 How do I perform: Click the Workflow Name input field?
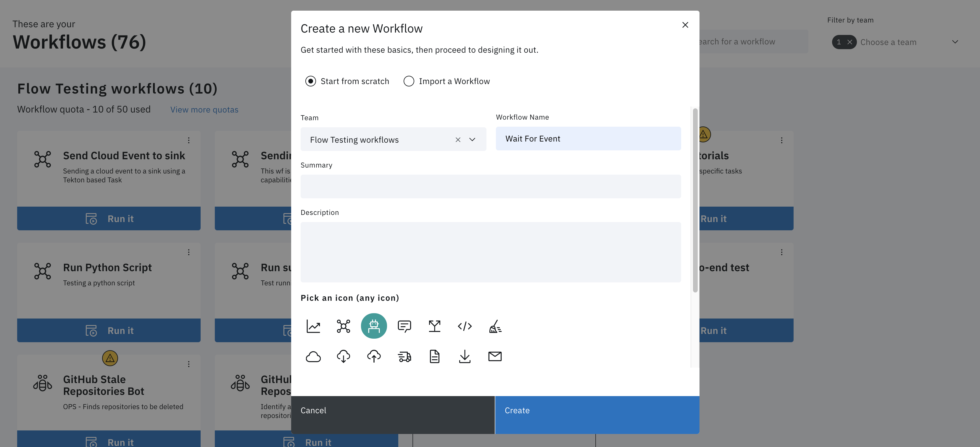(588, 138)
